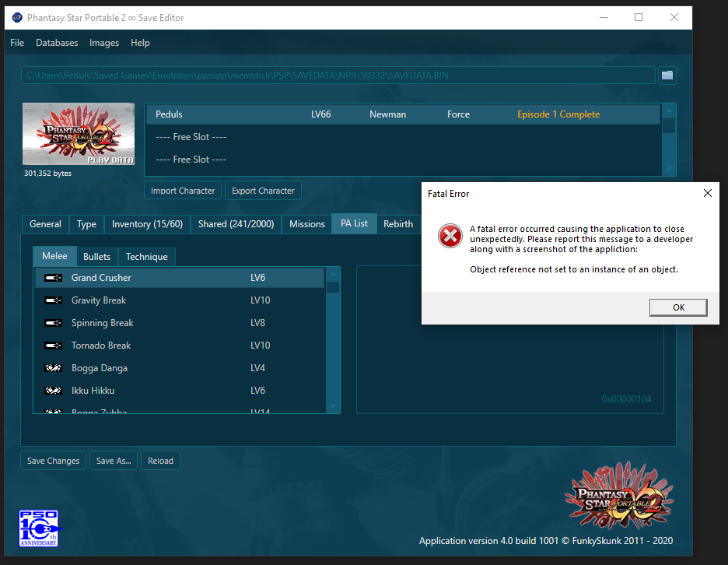Select Ikku Hikku in the PA list
Image resolution: width=728 pixels, height=565 pixels.
coord(180,391)
